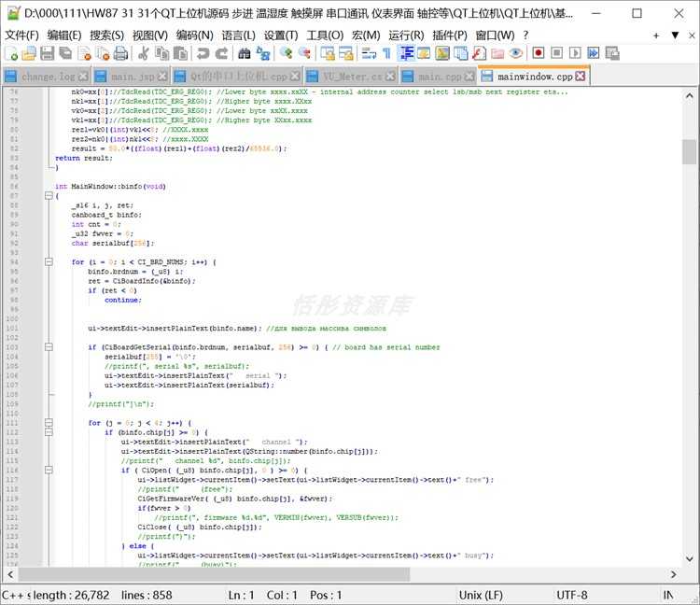
Task: Open the Folder as Workspace icon
Action: pos(497,53)
